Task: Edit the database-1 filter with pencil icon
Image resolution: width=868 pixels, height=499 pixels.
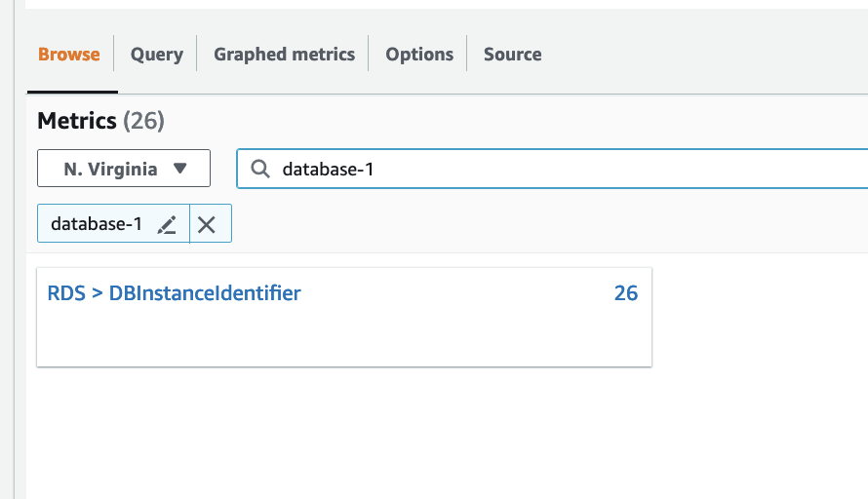Action: [x=168, y=225]
